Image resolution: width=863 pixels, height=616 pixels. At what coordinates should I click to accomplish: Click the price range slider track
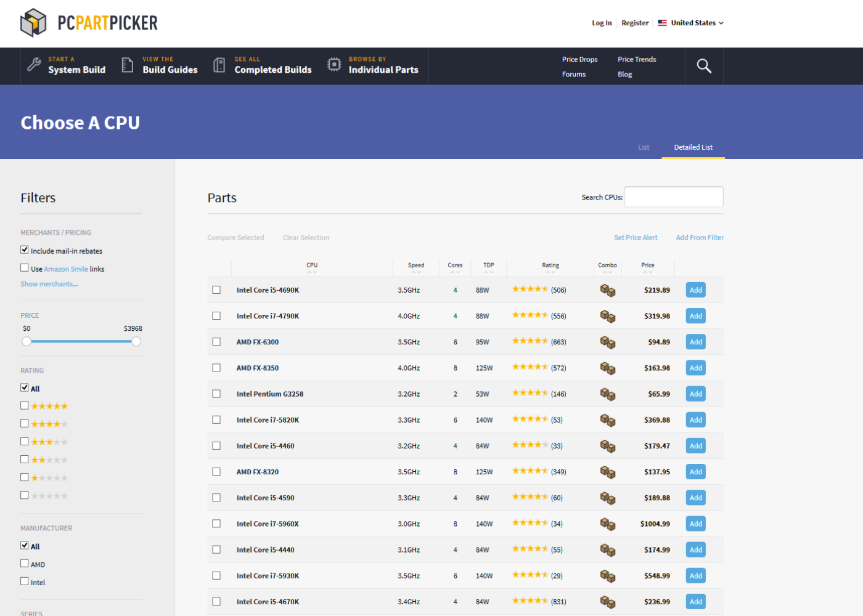81,341
